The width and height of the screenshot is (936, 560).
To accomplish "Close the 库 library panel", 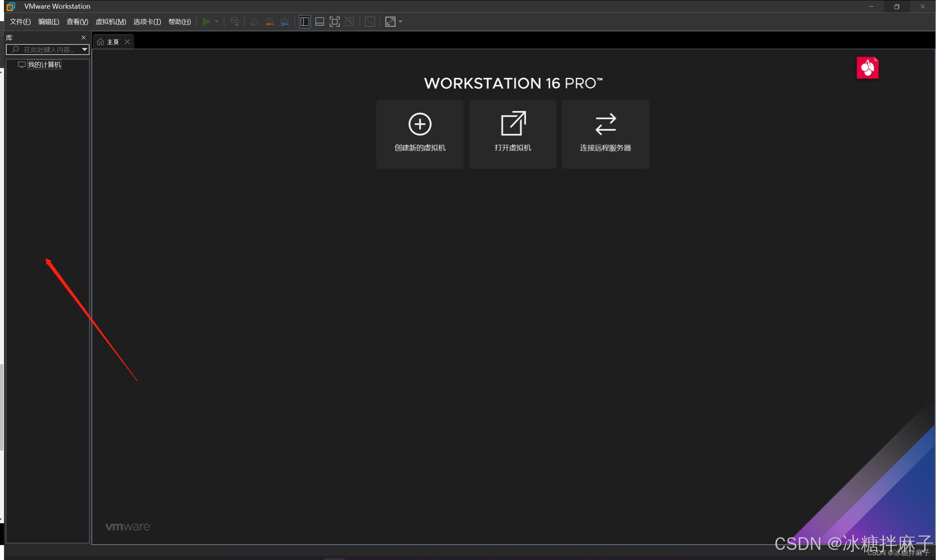I will pyautogui.click(x=84, y=38).
